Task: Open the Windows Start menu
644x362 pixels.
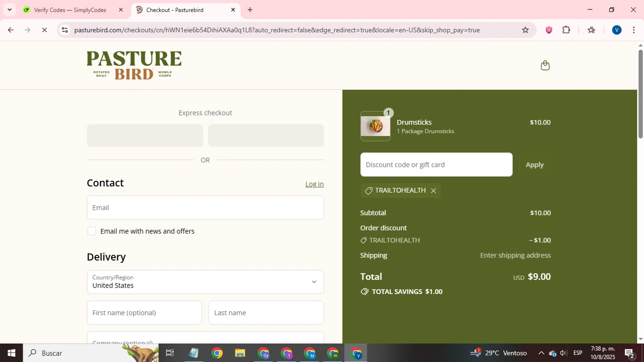Action: [11, 353]
